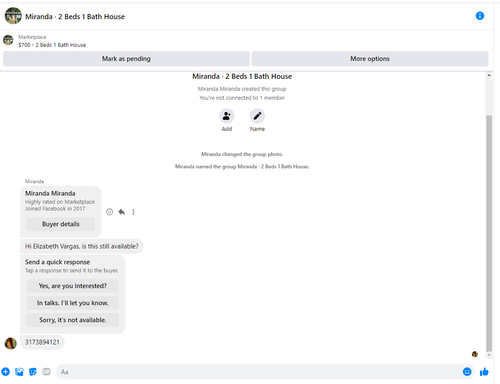500x384 pixels.
Task: Click 'Miranda changed the group photo.' notice
Action: 242,154
